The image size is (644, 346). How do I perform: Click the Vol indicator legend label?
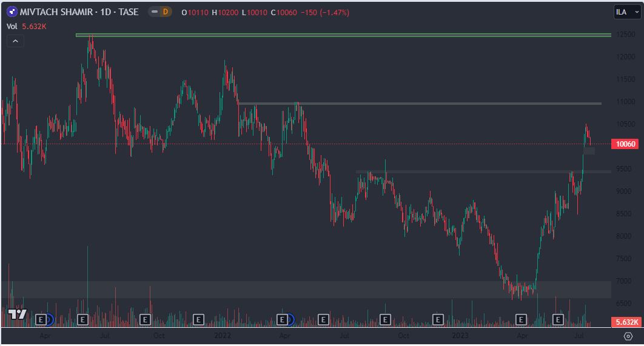[12, 26]
